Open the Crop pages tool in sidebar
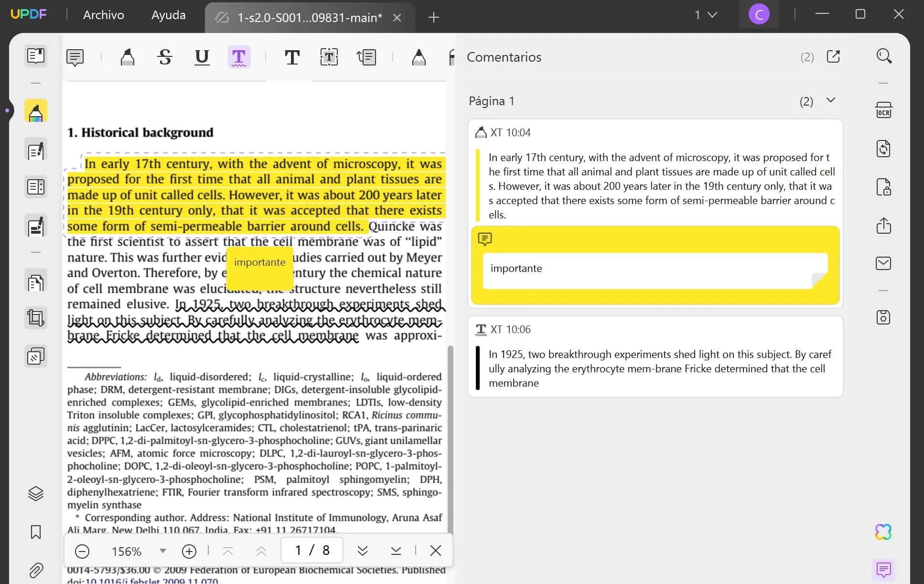This screenshot has height=584, width=924. (36, 318)
